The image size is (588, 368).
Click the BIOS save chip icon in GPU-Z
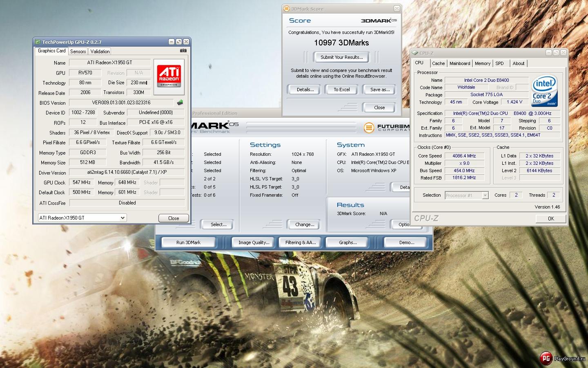pyautogui.click(x=180, y=102)
